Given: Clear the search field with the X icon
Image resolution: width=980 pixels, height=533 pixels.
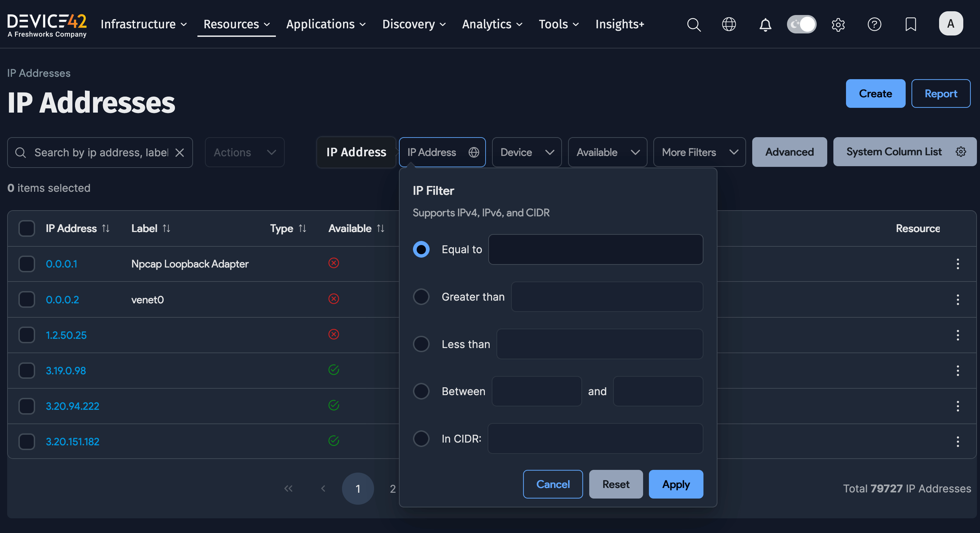Looking at the screenshot, I should [180, 152].
